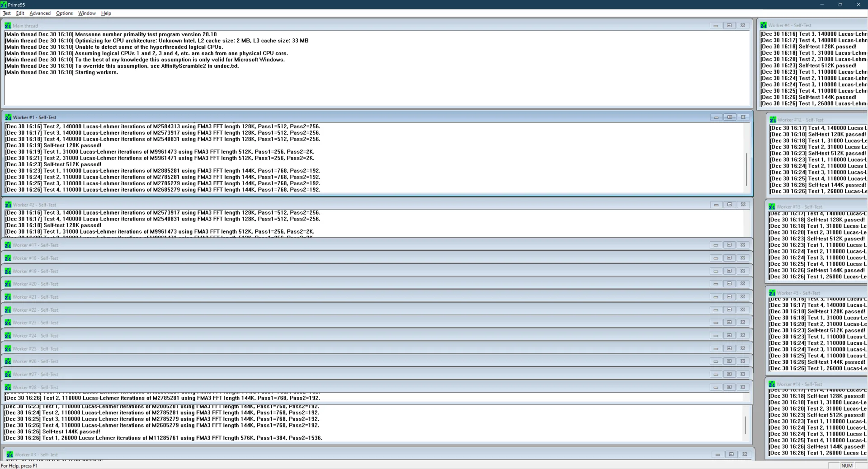868x469 pixels.
Task: Click 'Self-test 512K passed!' in Worker #4
Action: (x=828, y=66)
